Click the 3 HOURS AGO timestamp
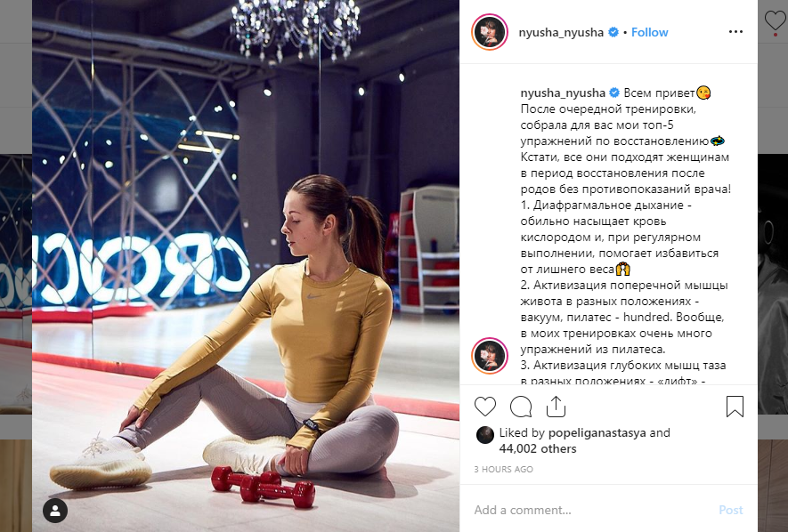The image size is (788, 532). click(504, 469)
